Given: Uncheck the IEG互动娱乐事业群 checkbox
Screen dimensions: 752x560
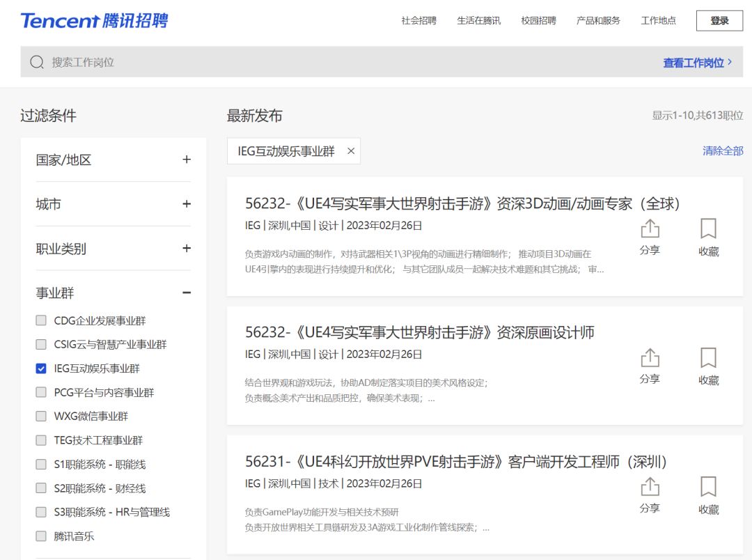Looking at the screenshot, I should tap(41, 368).
